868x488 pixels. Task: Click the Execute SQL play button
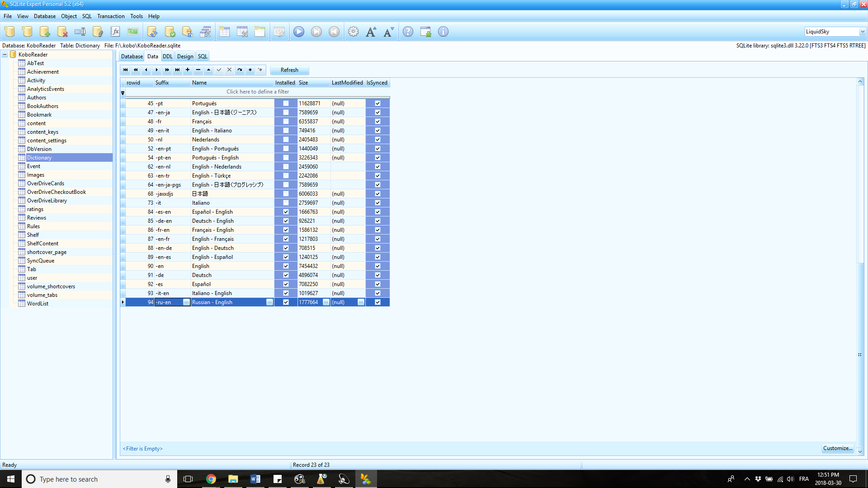(299, 32)
